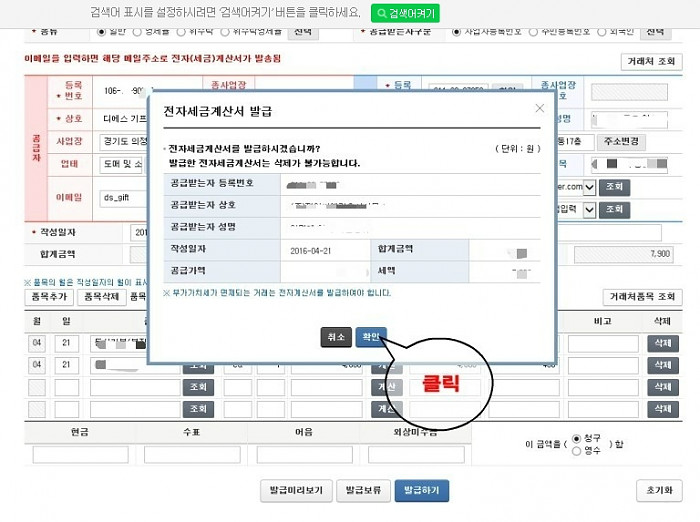Click the 거래처 조회 button
This screenshot has width=700, height=522.
pos(652,62)
